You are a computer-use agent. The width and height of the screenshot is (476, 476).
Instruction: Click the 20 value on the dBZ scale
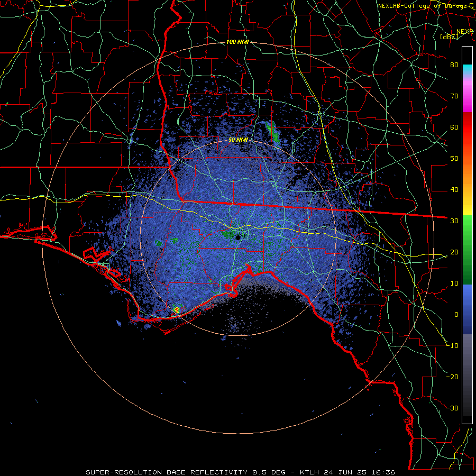(x=454, y=252)
